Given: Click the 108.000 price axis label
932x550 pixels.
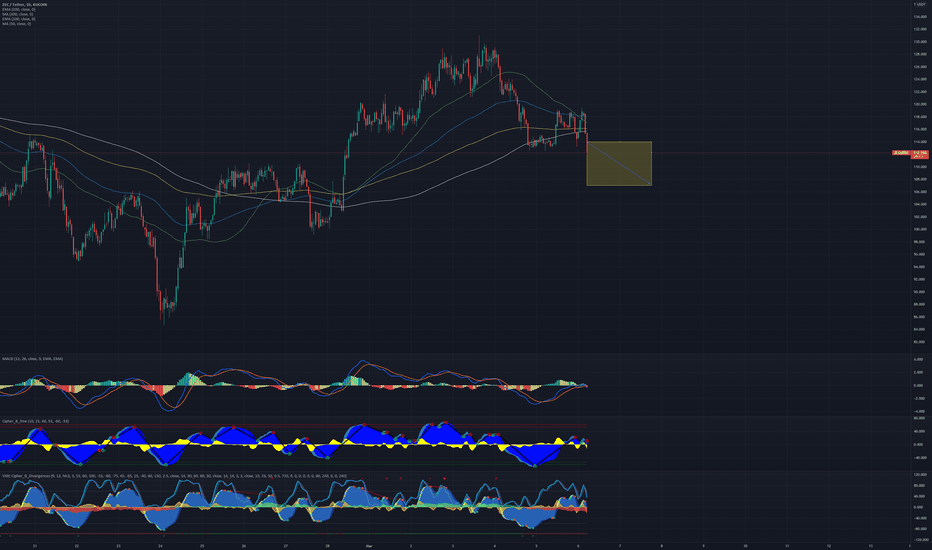Looking at the screenshot, I should coord(920,179).
